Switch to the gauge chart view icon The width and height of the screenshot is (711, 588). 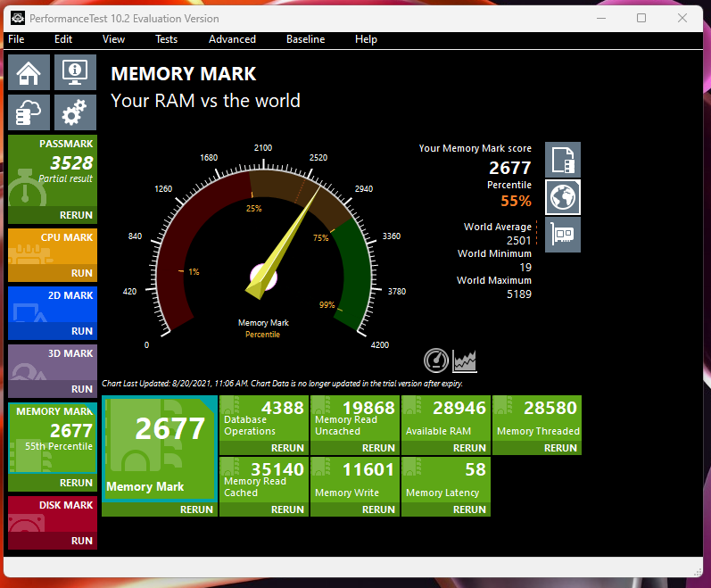point(435,360)
